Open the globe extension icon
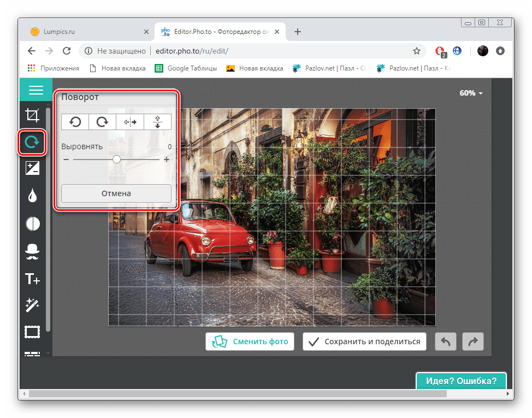Image resolution: width=532 pixels, height=418 pixels. 457,51
